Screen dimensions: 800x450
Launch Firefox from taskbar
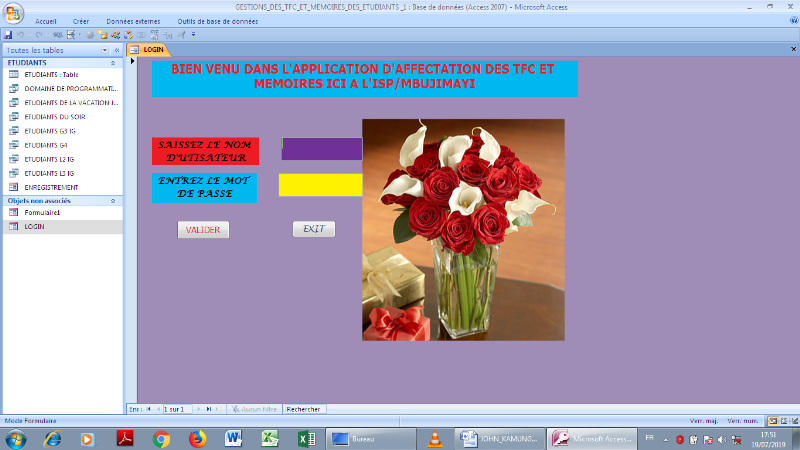(197, 439)
